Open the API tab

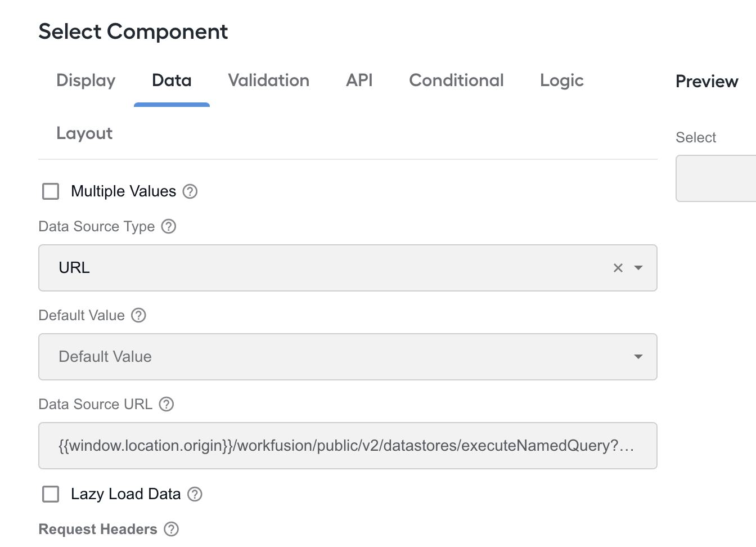tap(359, 80)
